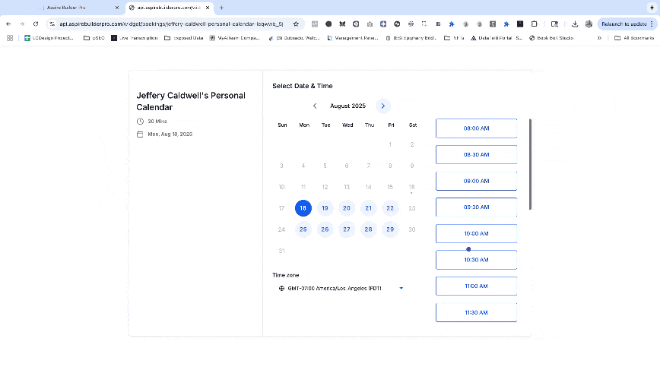The image size is (660, 386).
Task: Click the URL address bar
Action: coord(171,24)
